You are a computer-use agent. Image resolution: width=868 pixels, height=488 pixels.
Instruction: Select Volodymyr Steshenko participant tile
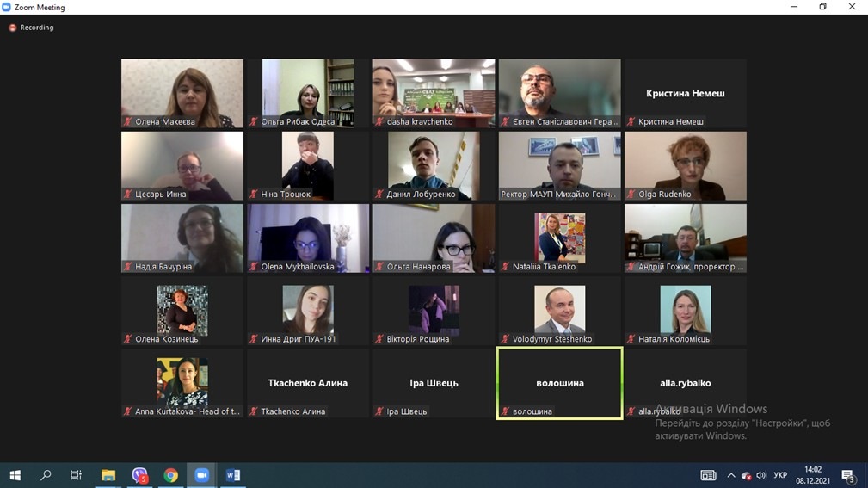click(559, 311)
